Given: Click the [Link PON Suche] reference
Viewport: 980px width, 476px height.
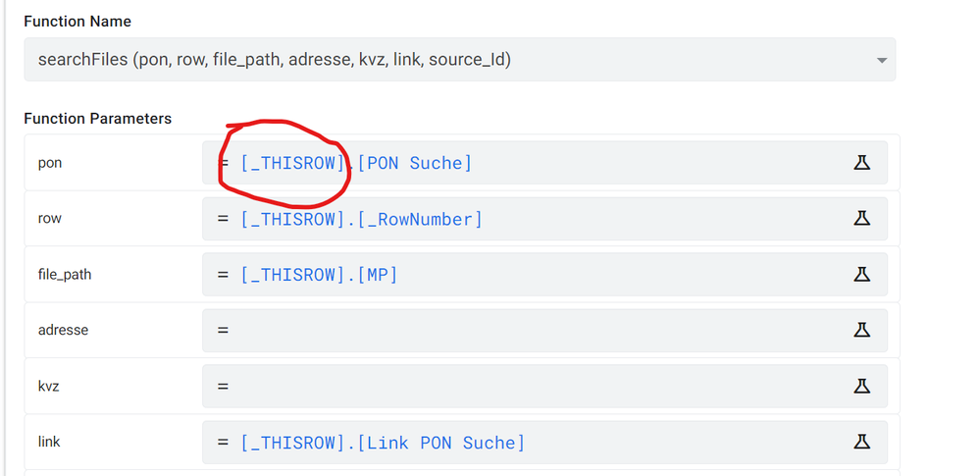Looking at the screenshot, I should click(441, 443).
